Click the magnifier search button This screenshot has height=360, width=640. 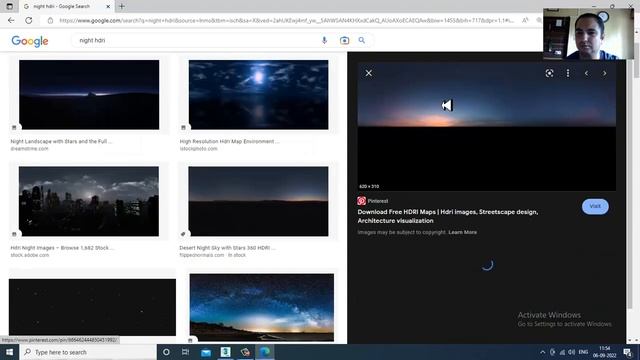(362, 40)
